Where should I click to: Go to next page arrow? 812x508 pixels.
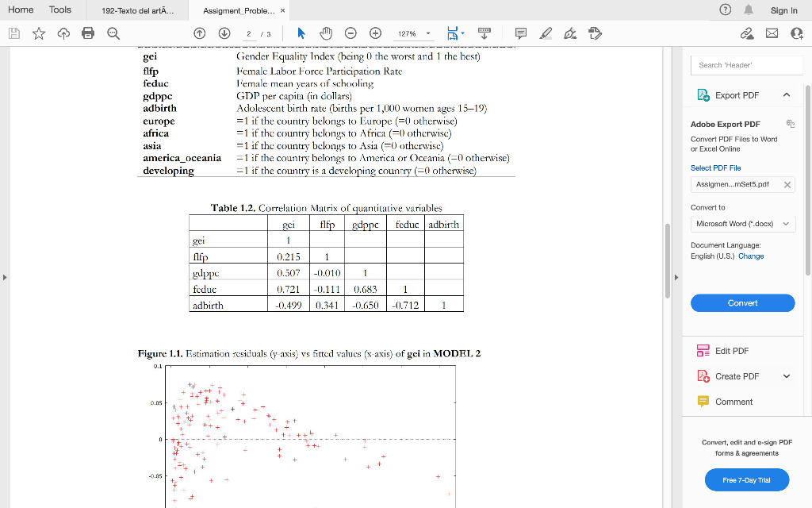tap(224, 33)
